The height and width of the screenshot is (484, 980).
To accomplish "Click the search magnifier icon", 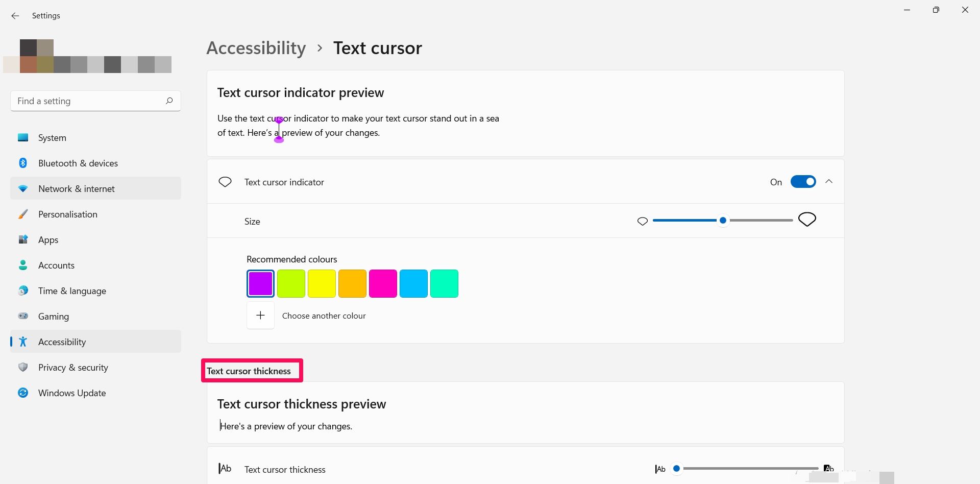I will [x=169, y=101].
